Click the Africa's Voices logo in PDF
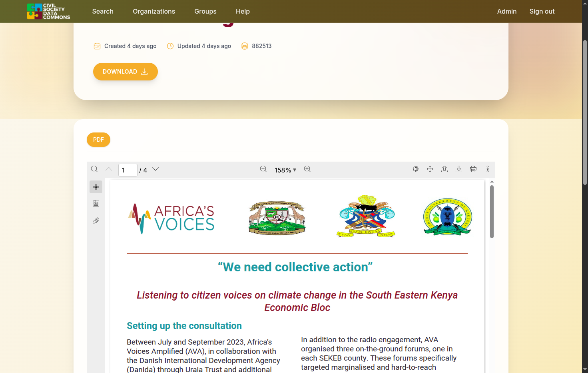 [x=171, y=219]
